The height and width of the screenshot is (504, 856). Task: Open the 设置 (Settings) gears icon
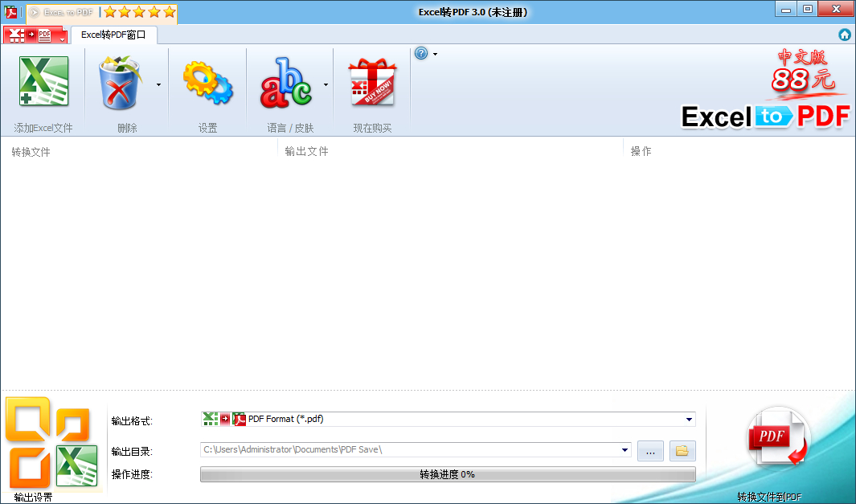pos(207,81)
